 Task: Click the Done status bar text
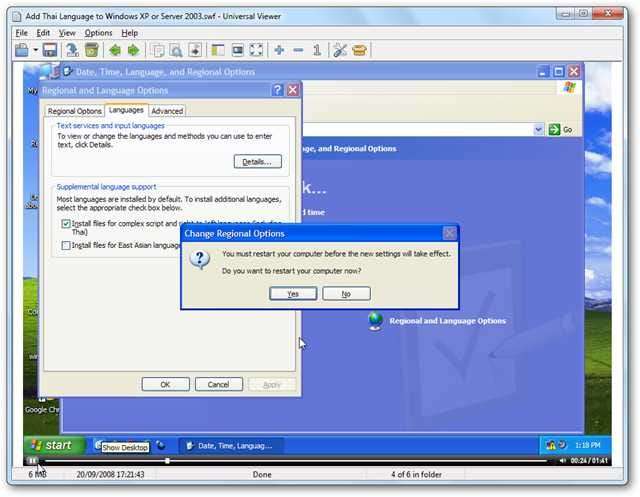(x=262, y=474)
